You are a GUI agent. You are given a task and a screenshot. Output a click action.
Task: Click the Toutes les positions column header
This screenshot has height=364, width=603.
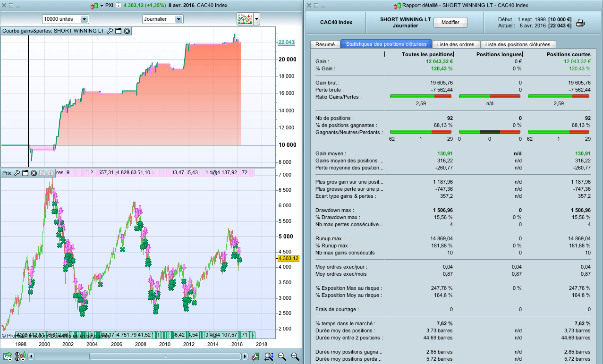click(x=427, y=54)
